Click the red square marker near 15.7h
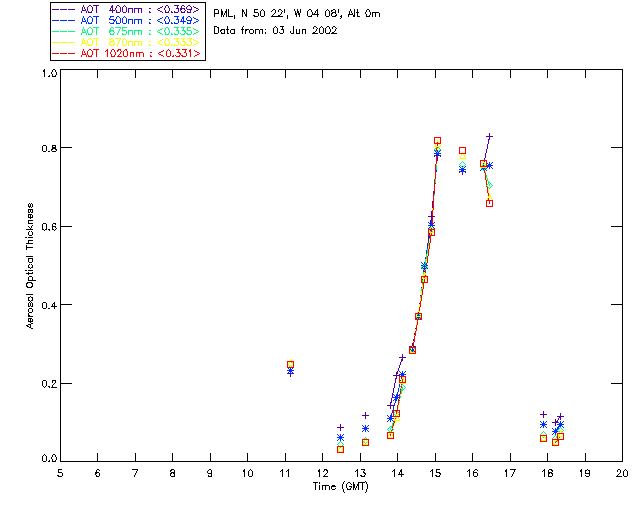The height and width of the screenshot is (512, 640). point(462,151)
